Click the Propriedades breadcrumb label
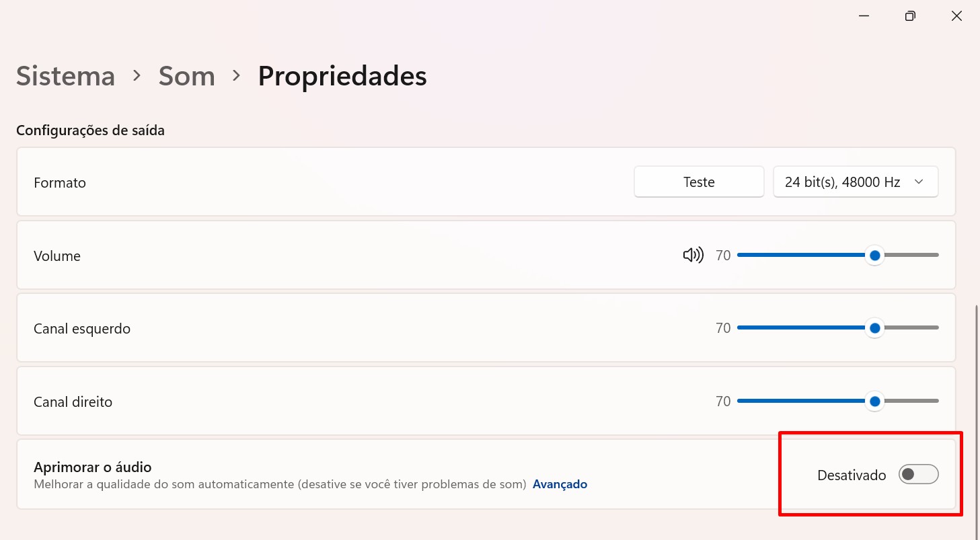This screenshot has width=980, height=540. point(342,76)
